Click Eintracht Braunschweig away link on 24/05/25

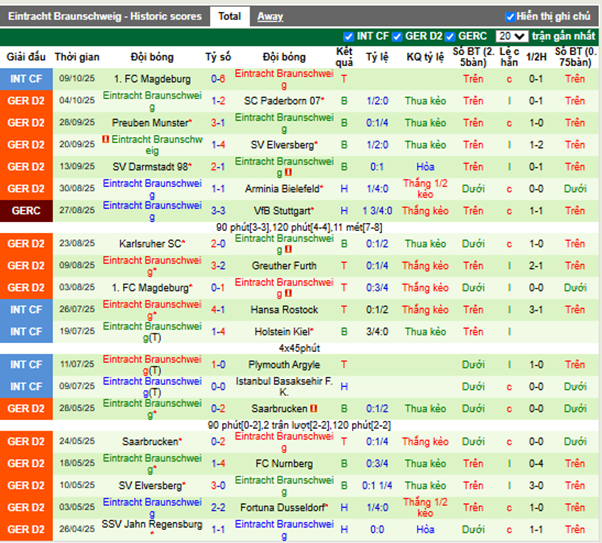point(284,442)
